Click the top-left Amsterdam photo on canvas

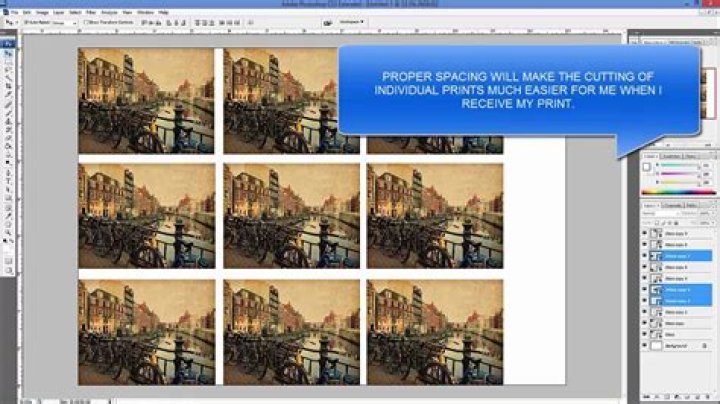[146, 100]
